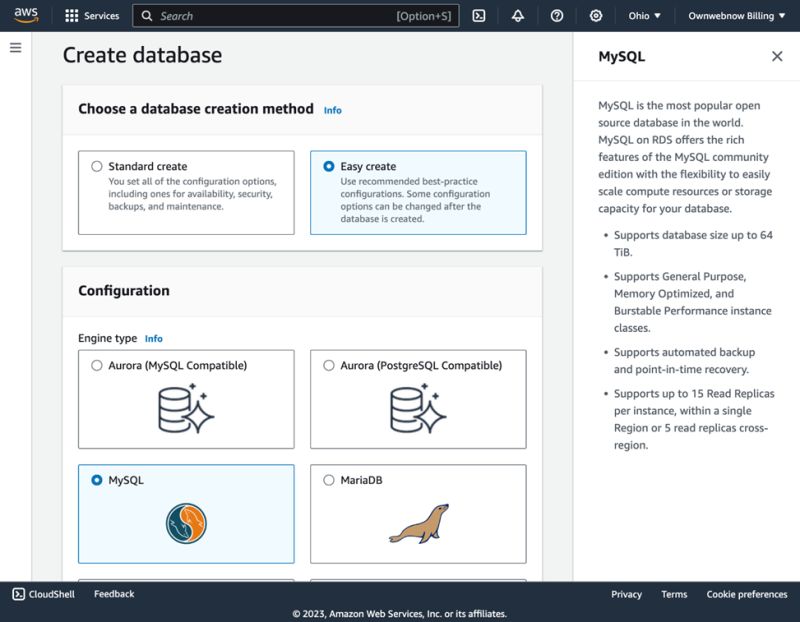The width and height of the screenshot is (800, 622).
Task: Open the Privacy link
Action: pyautogui.click(x=627, y=594)
